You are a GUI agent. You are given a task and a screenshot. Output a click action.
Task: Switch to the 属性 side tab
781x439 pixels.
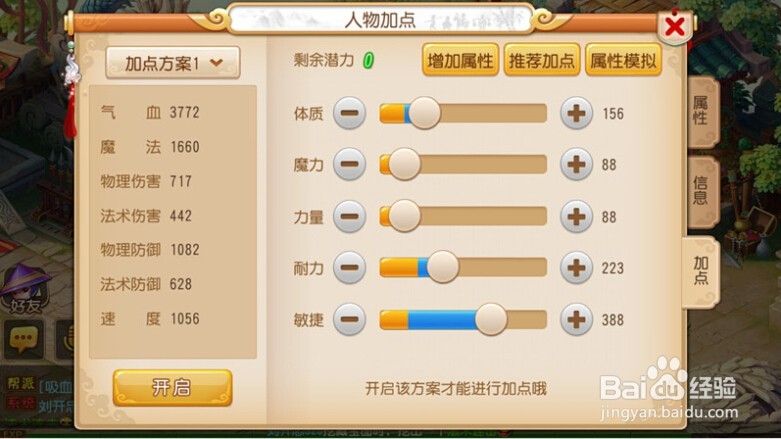[701, 112]
